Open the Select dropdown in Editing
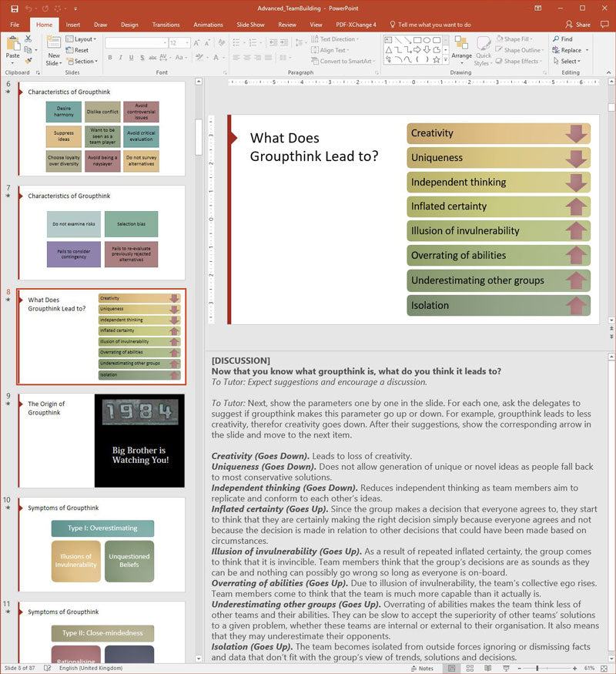616x674 pixels. coord(567,62)
